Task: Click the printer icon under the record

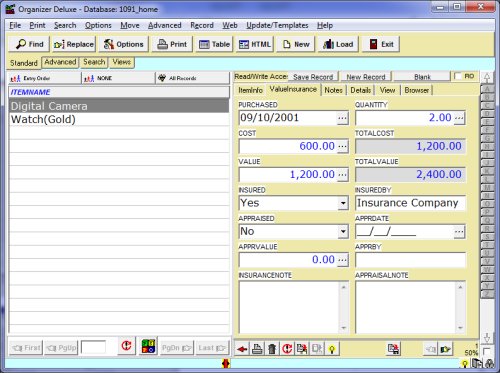Action: (x=257, y=349)
